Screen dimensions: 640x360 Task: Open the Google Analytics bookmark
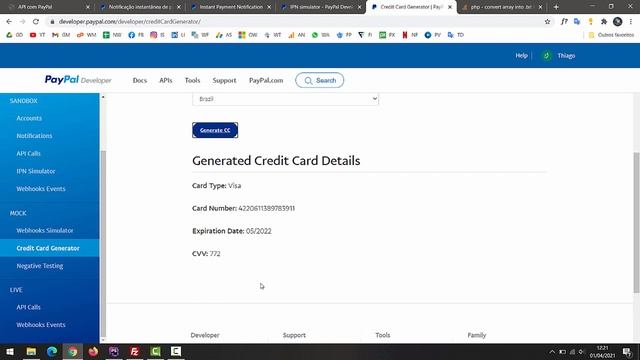click(296, 35)
